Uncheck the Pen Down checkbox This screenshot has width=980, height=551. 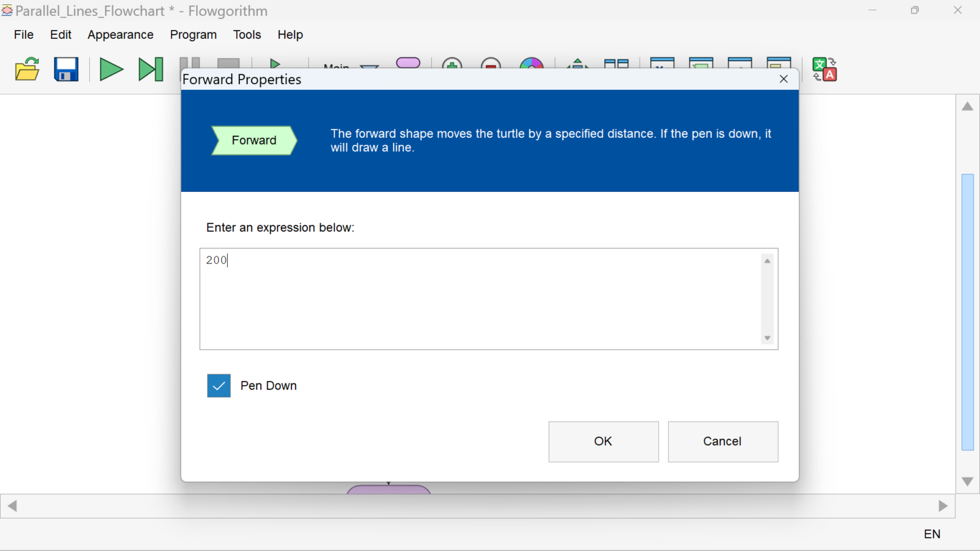tap(219, 386)
